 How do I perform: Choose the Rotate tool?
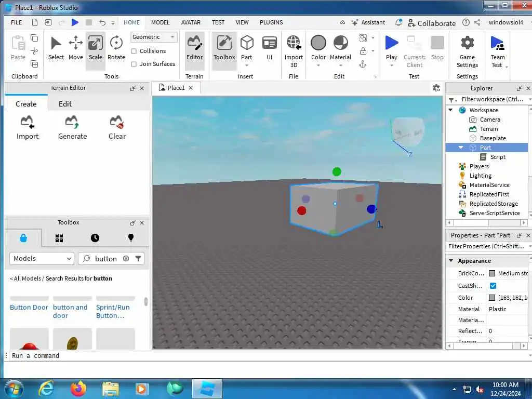pyautogui.click(x=116, y=48)
